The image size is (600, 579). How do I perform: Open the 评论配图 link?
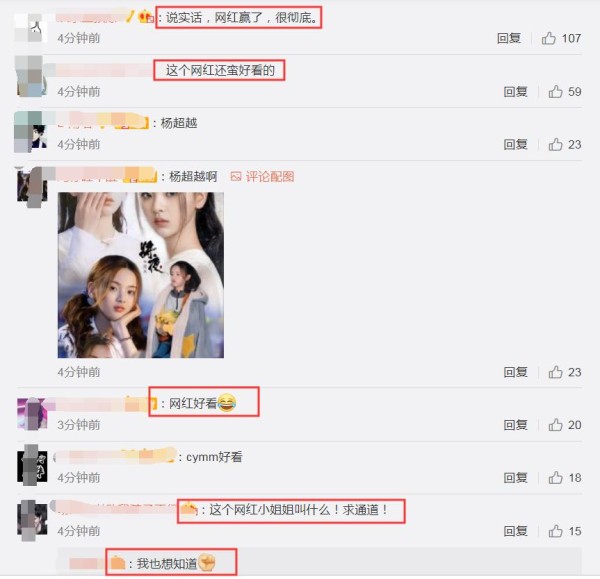point(270,176)
